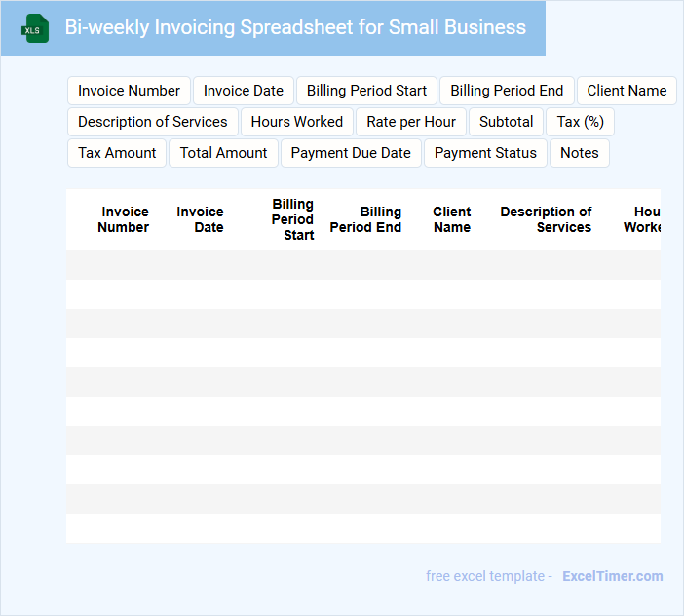Pick the Rate per Hour tag
Viewport: 684px width, 616px height.
tap(411, 122)
